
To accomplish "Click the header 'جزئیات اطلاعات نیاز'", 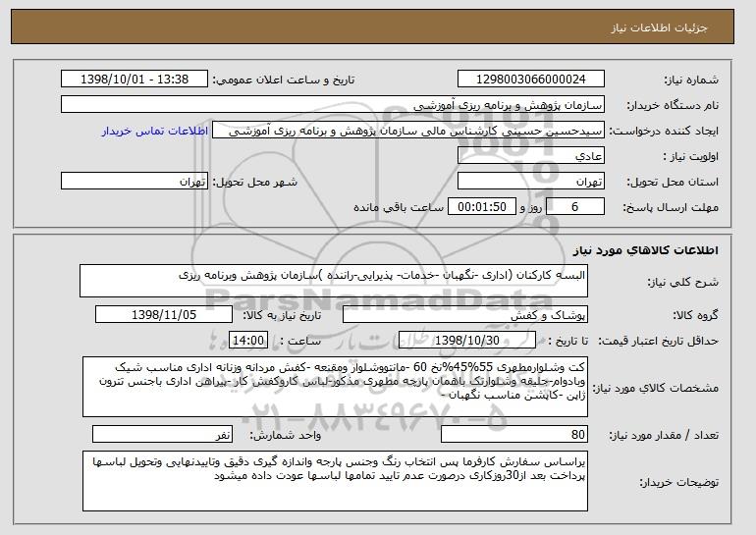I will [x=659, y=27].
